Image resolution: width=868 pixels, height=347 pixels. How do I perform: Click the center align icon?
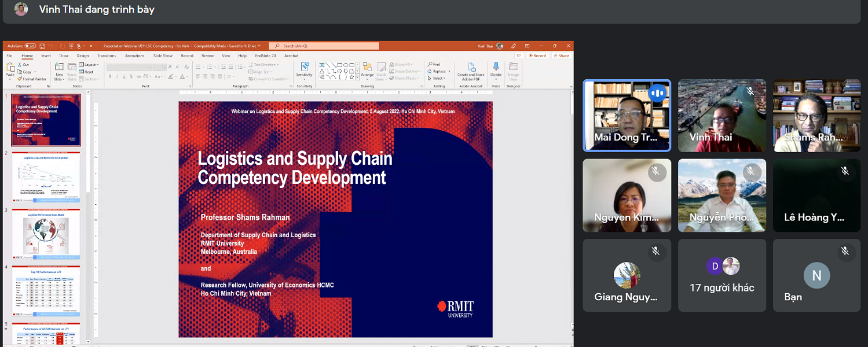click(206, 76)
